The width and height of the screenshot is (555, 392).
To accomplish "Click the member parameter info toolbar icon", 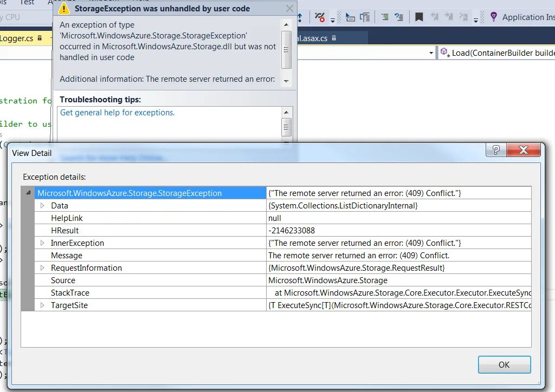I will 350,17.
